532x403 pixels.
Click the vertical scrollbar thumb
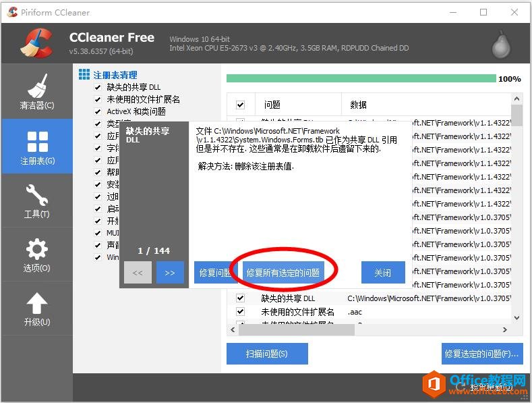516,115
